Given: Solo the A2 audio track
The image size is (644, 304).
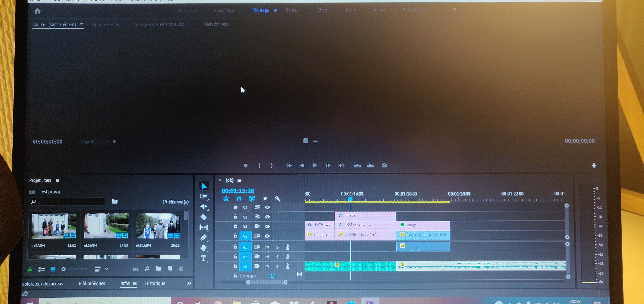Looking at the screenshot, I should [x=277, y=257].
